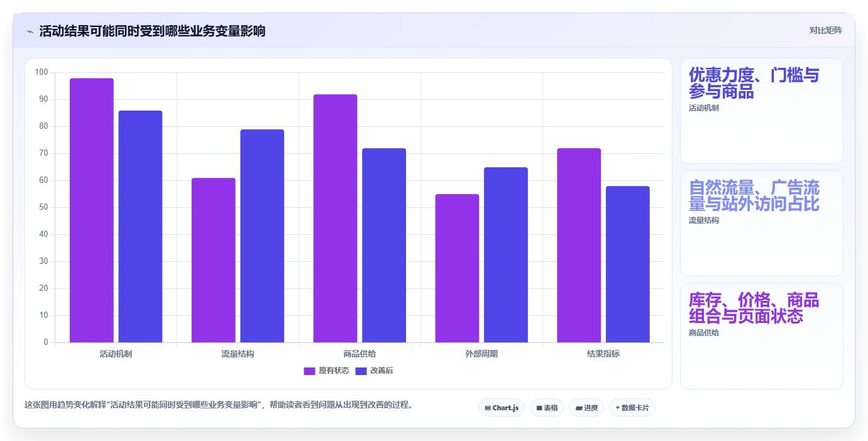
Task: Click the 原有状态 bar for 结果指标
Action: 579,246
